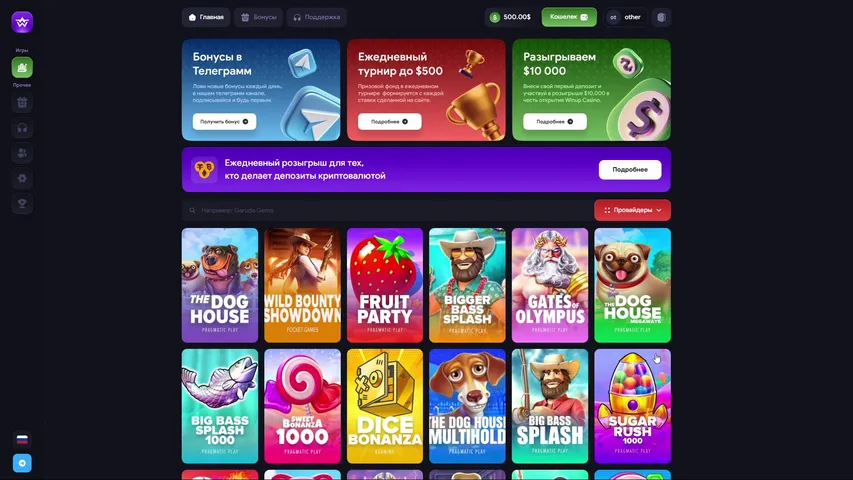Click Получить бонус on the Telegram banner
This screenshot has height=480, width=853.
pos(224,121)
